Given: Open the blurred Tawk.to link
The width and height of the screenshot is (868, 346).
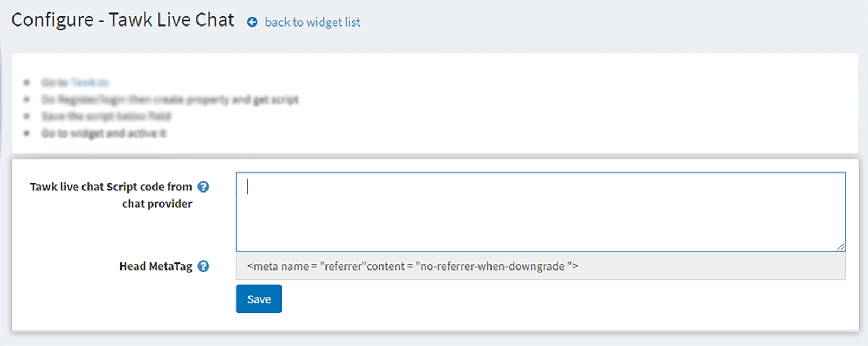Looking at the screenshot, I should (90, 82).
